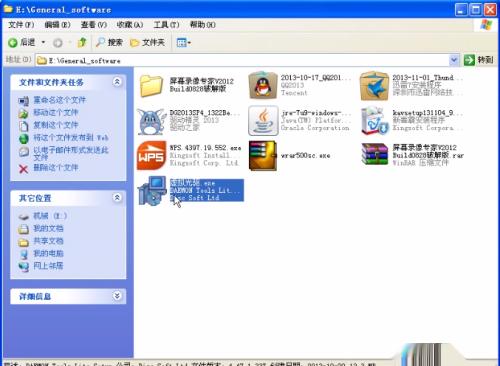Click the greyed Forward arrow button

pos(58,43)
